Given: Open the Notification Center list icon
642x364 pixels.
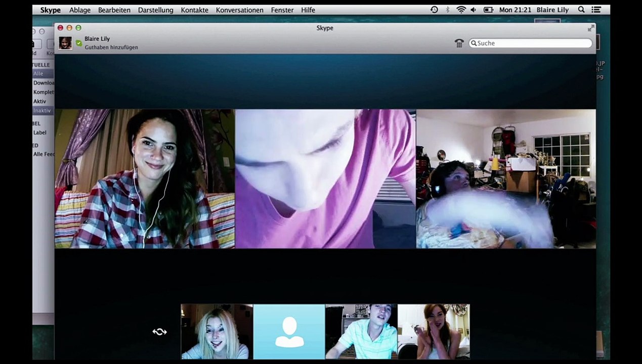Looking at the screenshot, I should click(596, 10).
